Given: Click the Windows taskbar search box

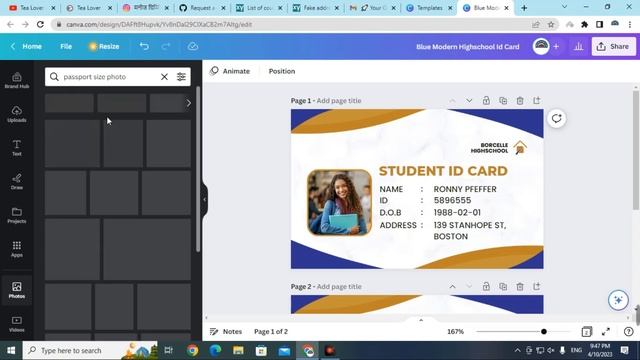Looking at the screenshot, I should coord(90,350).
